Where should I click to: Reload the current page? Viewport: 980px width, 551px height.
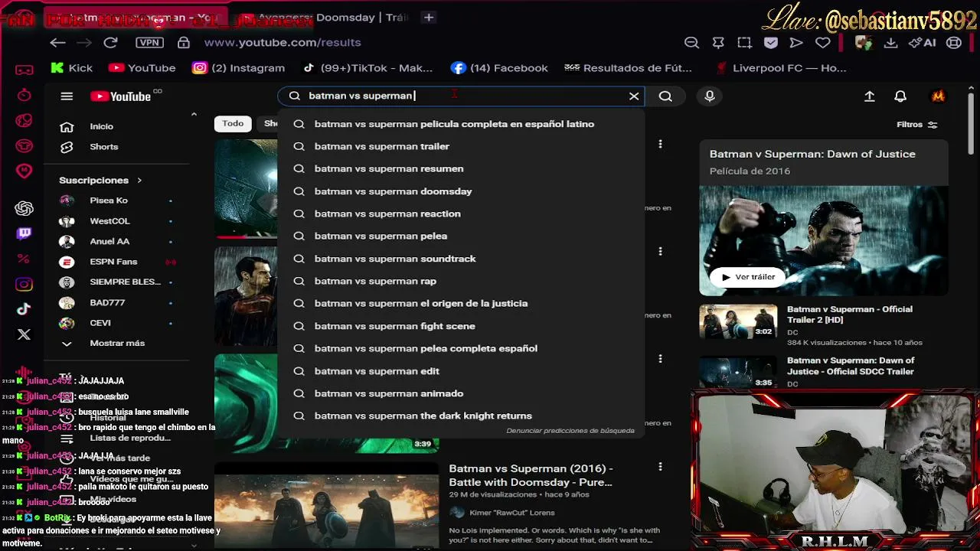[x=111, y=43]
